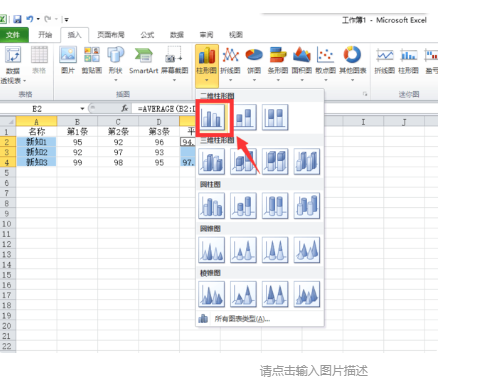
Task: Click the select-all corner of the sheet
Action: click(8, 121)
